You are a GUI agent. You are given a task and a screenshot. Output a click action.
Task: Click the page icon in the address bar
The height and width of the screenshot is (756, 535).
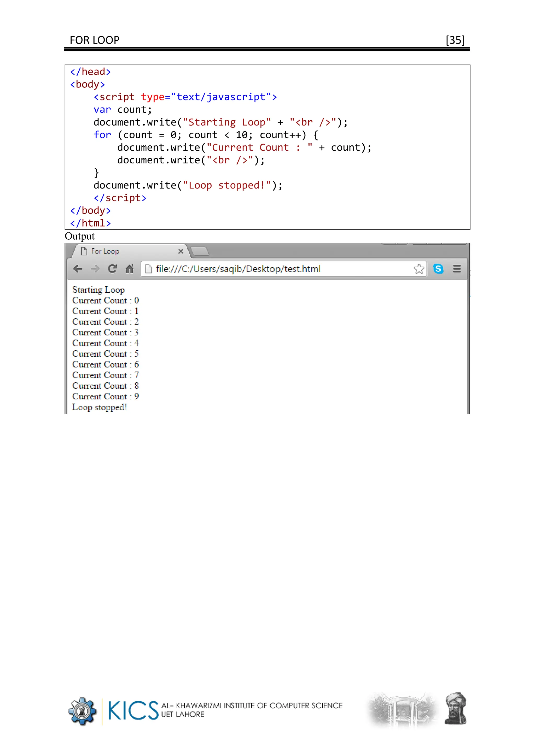(149, 269)
